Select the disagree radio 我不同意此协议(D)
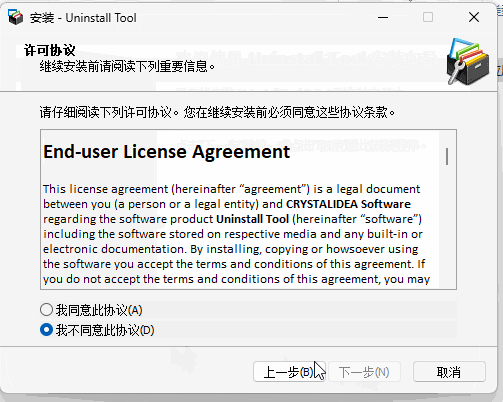 click(97, 330)
